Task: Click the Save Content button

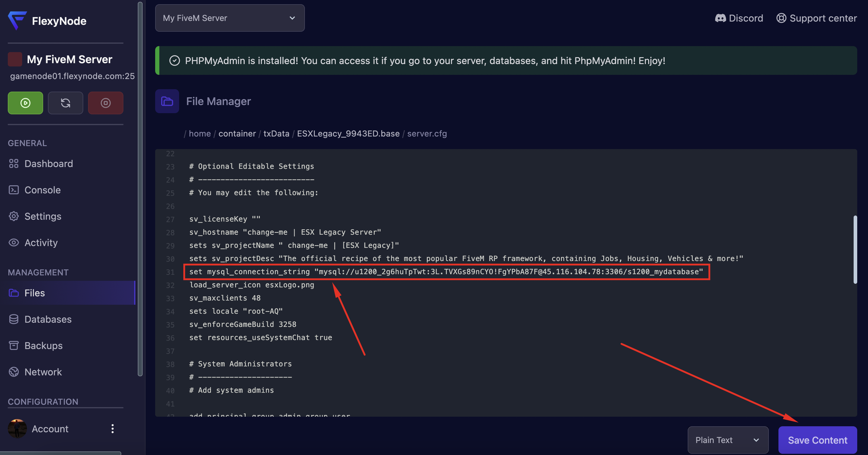Action: coord(817,440)
